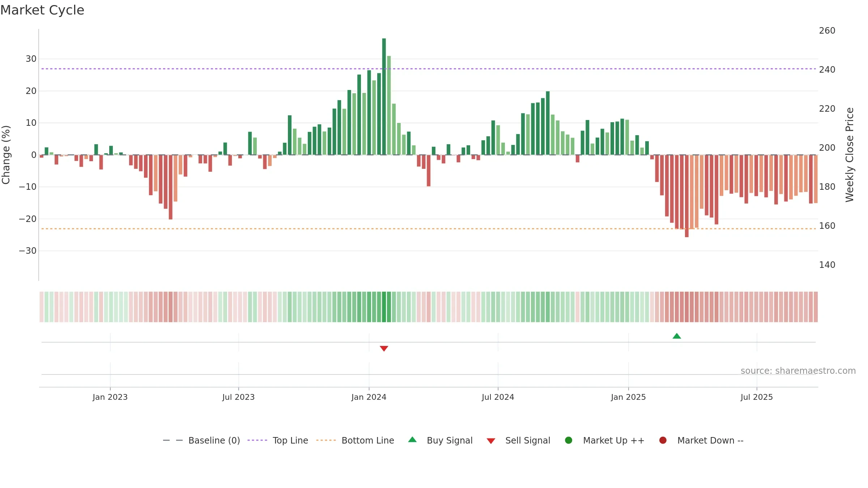868x488 pixels.
Task: Click the Weekly Close Price axis title
Action: click(x=850, y=155)
